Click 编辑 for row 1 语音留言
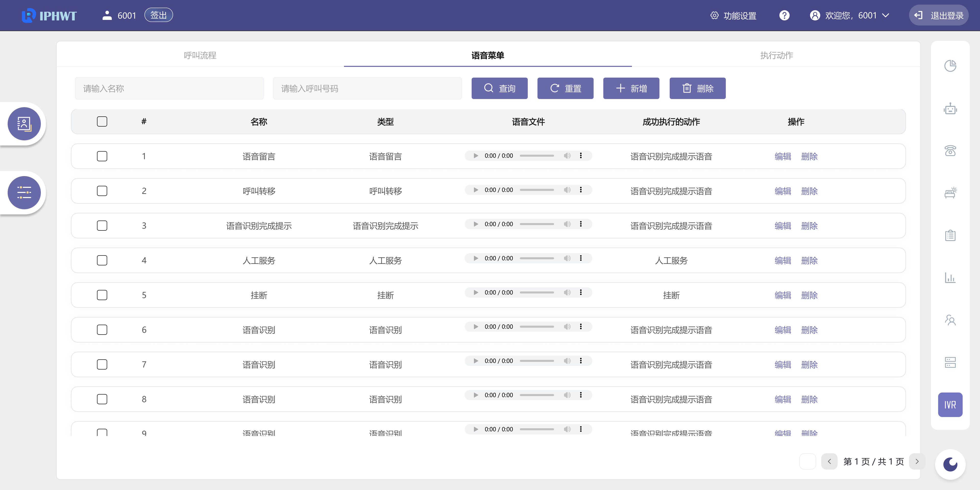The height and width of the screenshot is (490, 980). coord(782,156)
